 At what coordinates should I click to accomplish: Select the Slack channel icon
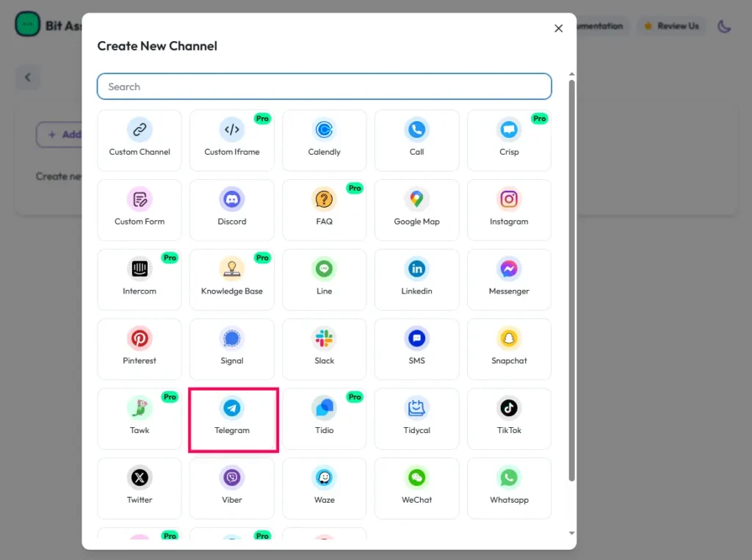pyautogui.click(x=324, y=339)
